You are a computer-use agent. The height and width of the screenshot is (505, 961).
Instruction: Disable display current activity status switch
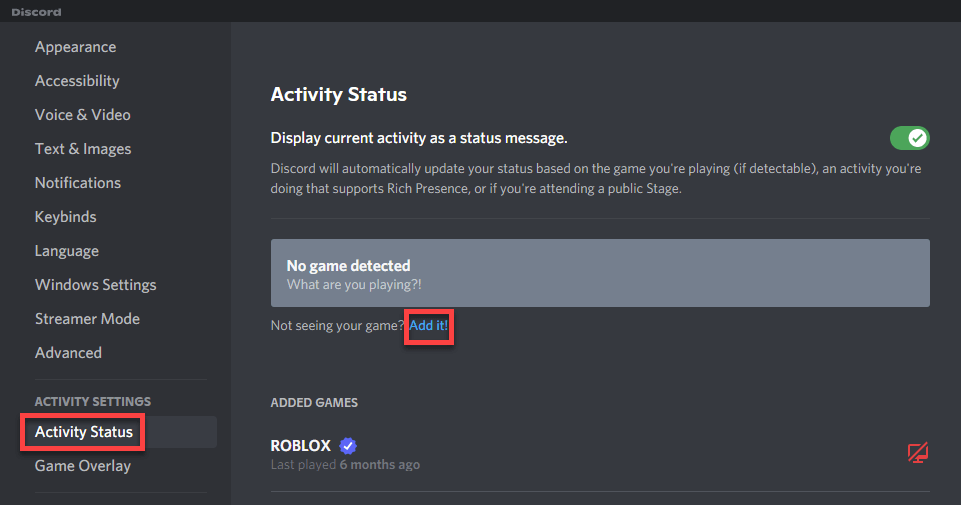point(909,138)
